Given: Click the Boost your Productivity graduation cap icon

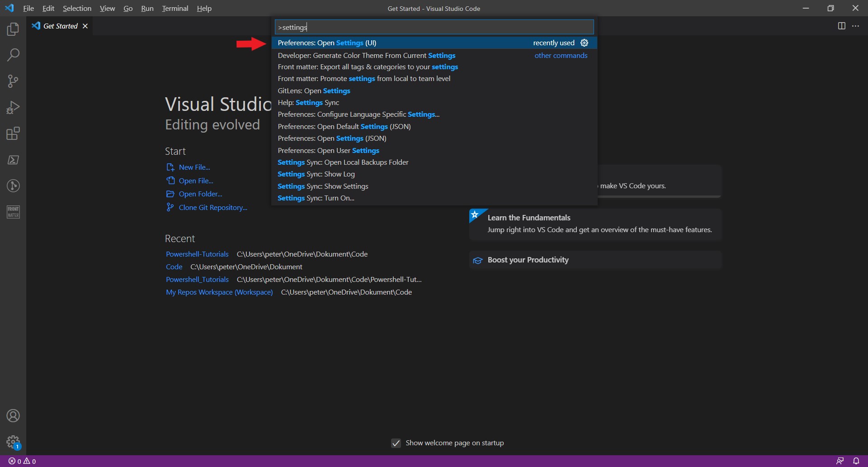Looking at the screenshot, I should 477,260.
